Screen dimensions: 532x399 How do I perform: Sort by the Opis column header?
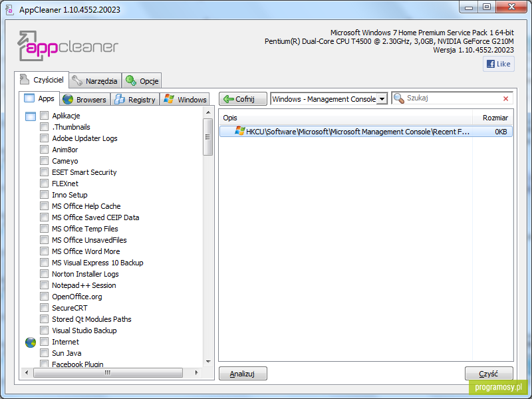point(345,118)
